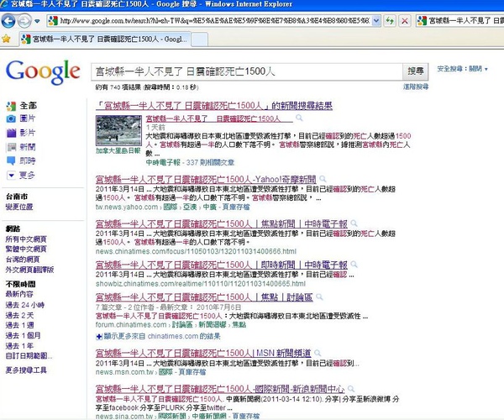Limit results to 過去 1 個月

coord(23,335)
